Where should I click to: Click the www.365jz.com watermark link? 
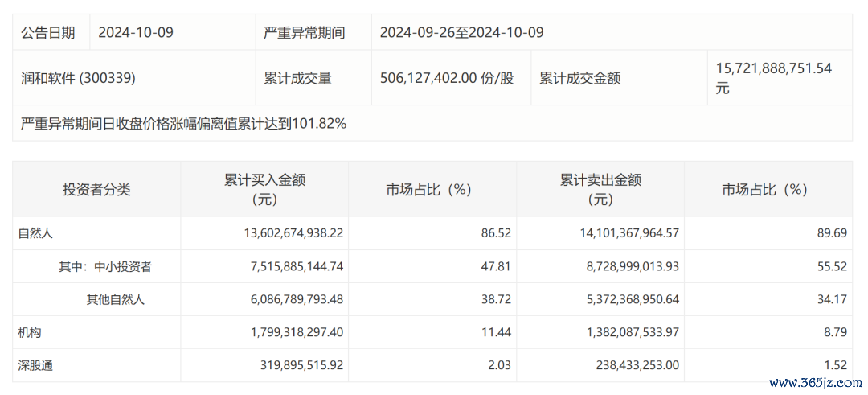tap(817, 383)
